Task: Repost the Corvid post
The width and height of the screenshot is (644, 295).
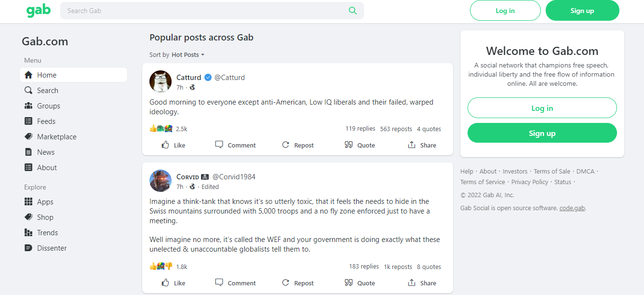Action: pos(297,283)
